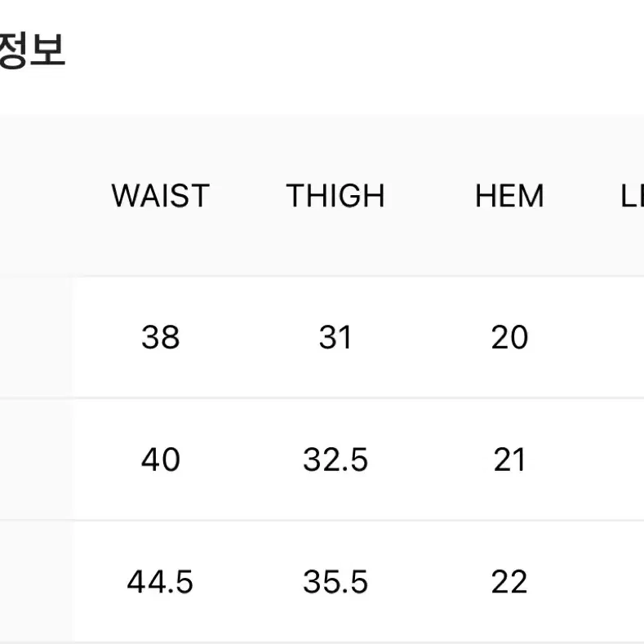Select thigh value 35.5

[x=335, y=582]
